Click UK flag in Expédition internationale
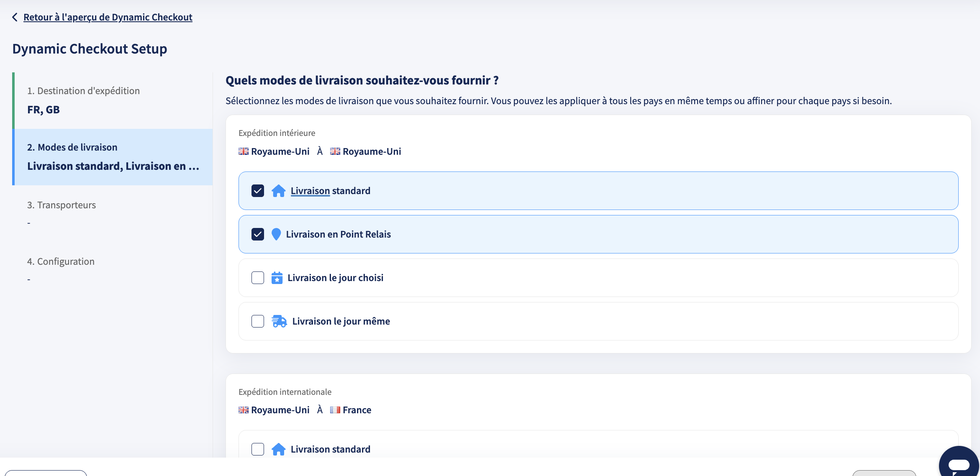 point(244,410)
